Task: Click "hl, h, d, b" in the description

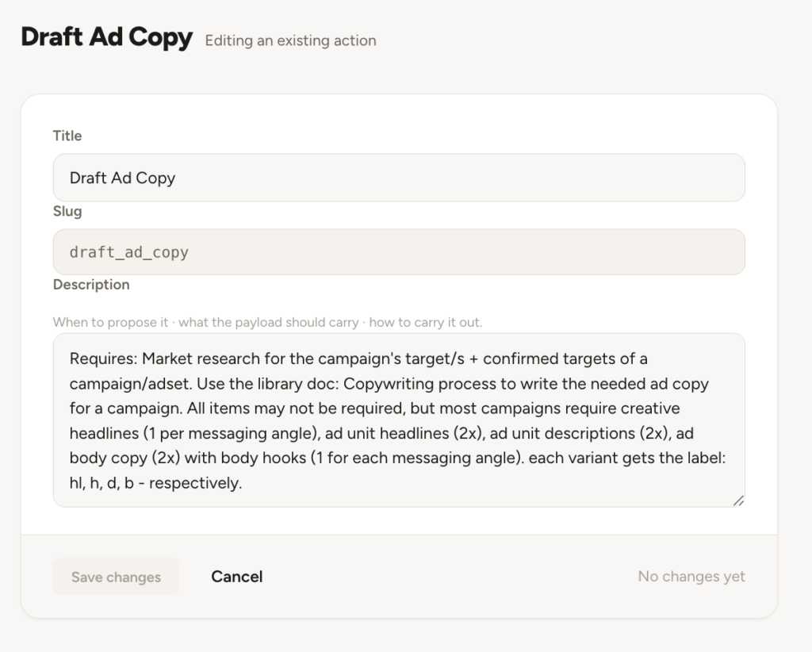Action: point(101,483)
